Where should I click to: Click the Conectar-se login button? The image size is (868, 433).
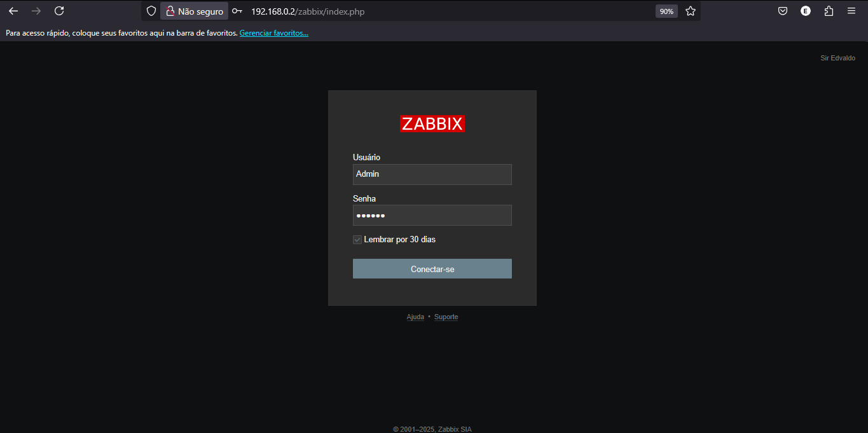[432, 268]
